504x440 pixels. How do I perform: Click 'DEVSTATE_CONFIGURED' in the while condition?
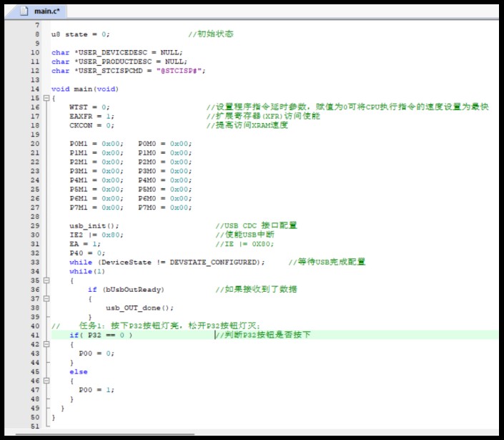point(214,263)
